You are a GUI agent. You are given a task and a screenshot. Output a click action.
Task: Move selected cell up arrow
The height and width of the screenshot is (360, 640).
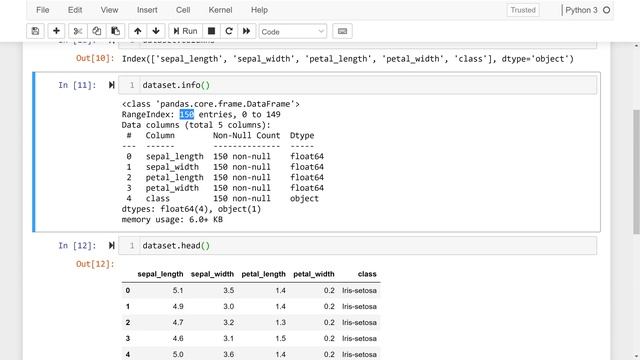(x=138, y=31)
